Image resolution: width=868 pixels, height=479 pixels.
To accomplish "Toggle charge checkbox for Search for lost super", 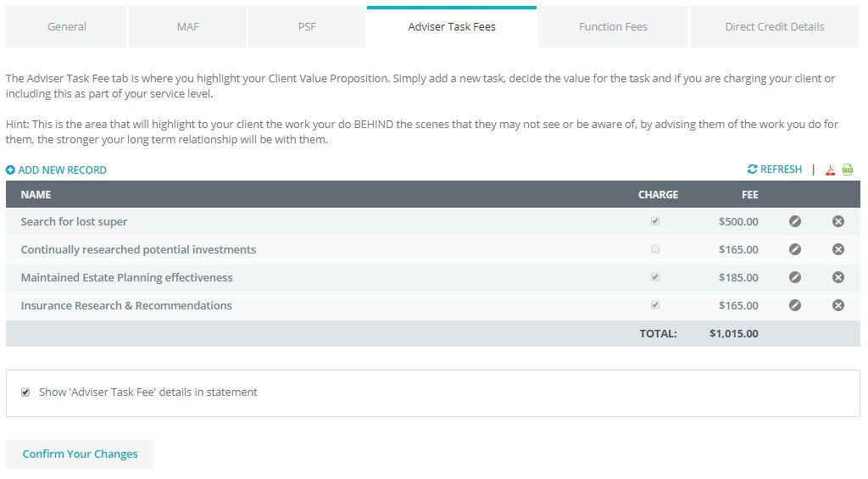I will pos(655,221).
